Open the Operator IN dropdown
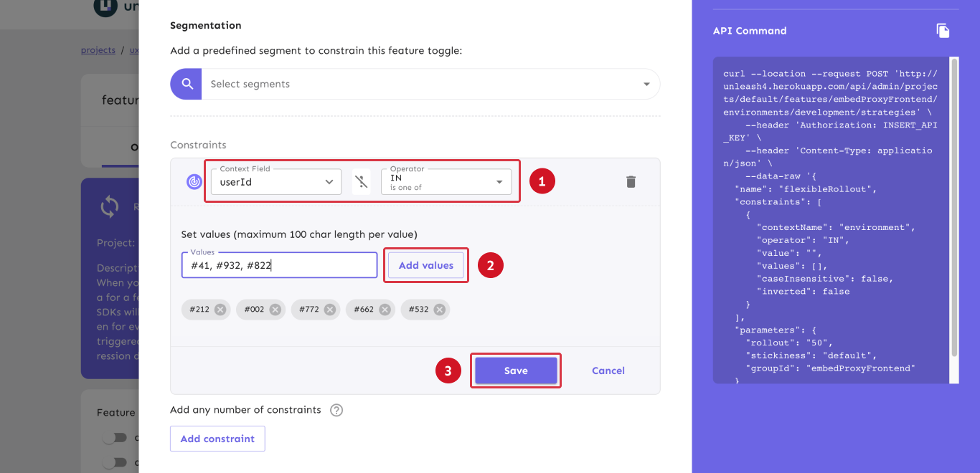The width and height of the screenshot is (980, 473). click(x=446, y=182)
